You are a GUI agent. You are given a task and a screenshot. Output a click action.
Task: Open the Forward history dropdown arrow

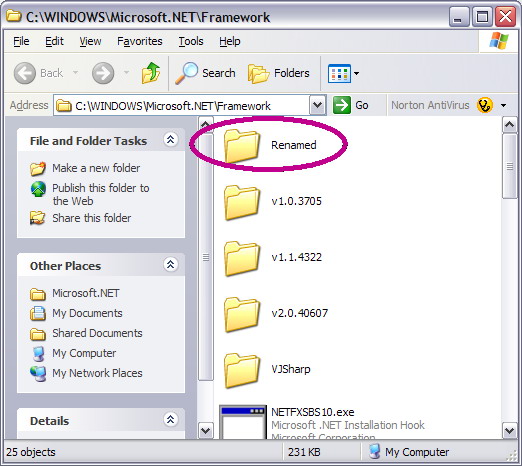click(126, 72)
